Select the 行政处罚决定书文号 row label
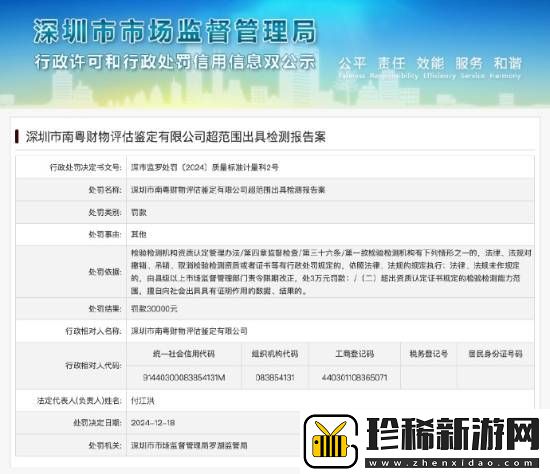Viewport: 550px width, 474px height. [x=86, y=167]
